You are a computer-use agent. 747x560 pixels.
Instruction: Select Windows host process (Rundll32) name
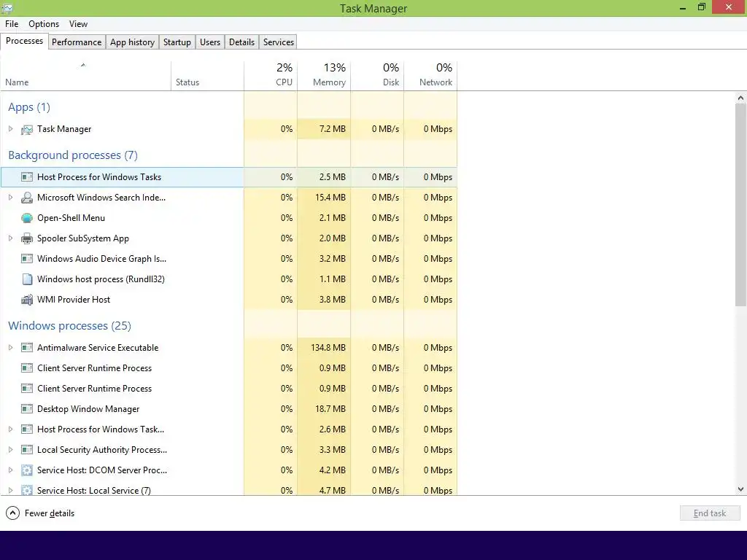coord(101,279)
